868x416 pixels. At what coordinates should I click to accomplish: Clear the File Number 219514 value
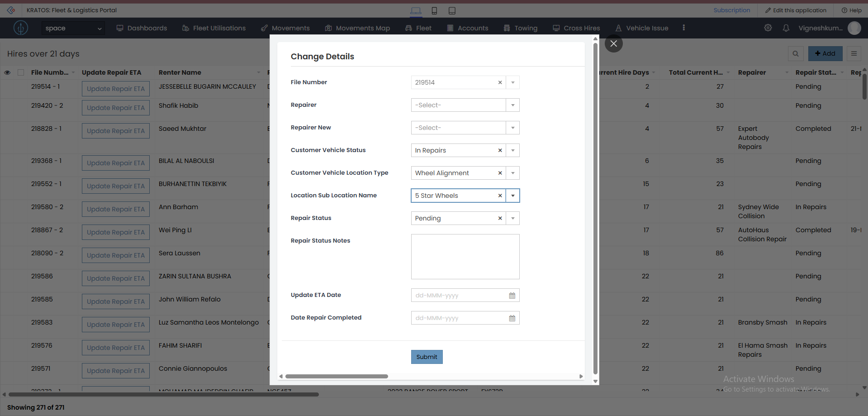coord(500,82)
